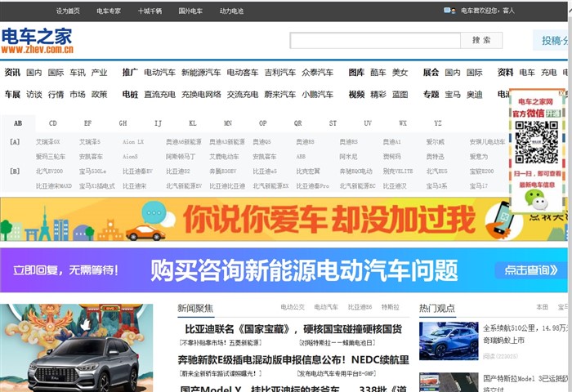
Task: Select the CD brand letter tab
Action: point(53,123)
